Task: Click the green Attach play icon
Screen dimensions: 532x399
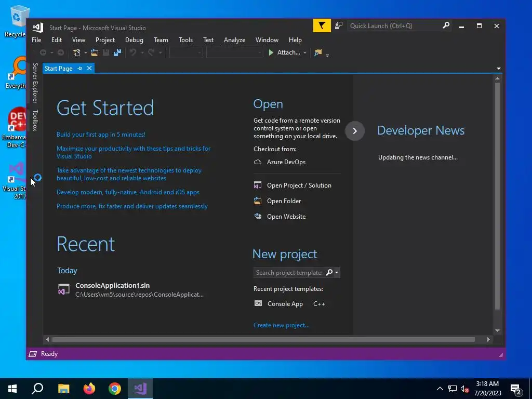Action: click(271, 52)
